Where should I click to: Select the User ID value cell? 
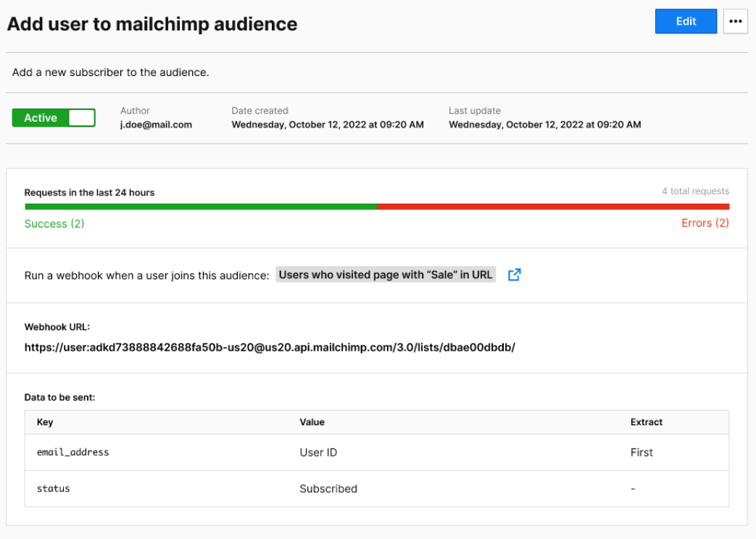pyautogui.click(x=318, y=452)
